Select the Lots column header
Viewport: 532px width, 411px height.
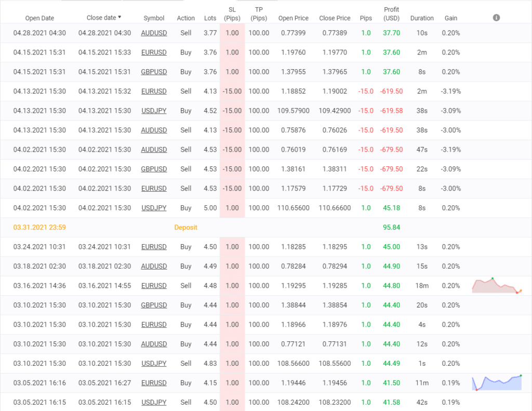pos(210,18)
